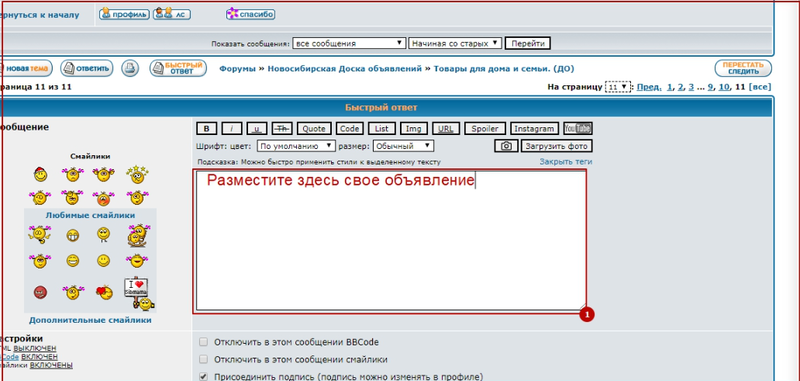Insert the big toothy grin smiley
This screenshot has width=800, height=381.
[x=72, y=235]
